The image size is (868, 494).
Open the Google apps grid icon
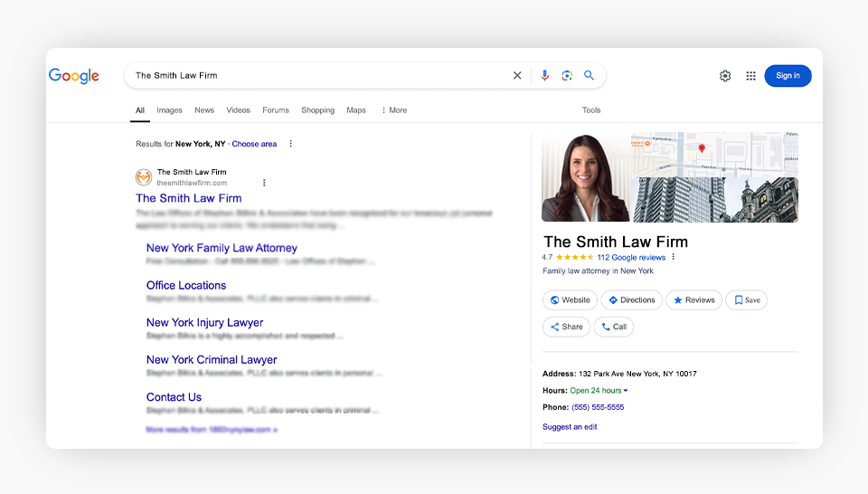pyautogui.click(x=750, y=76)
